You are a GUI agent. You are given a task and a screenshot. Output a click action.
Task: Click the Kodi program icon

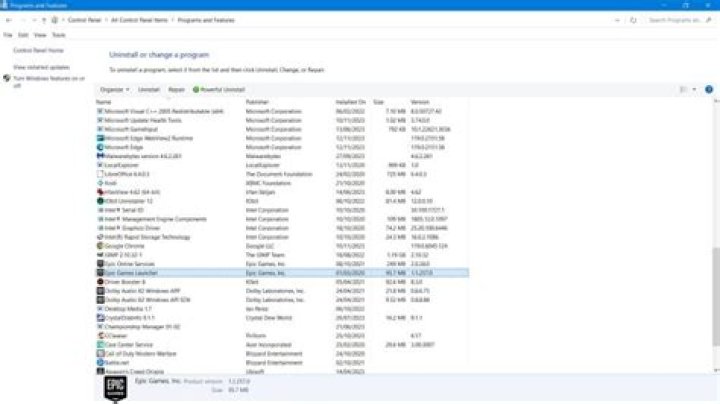click(x=100, y=183)
